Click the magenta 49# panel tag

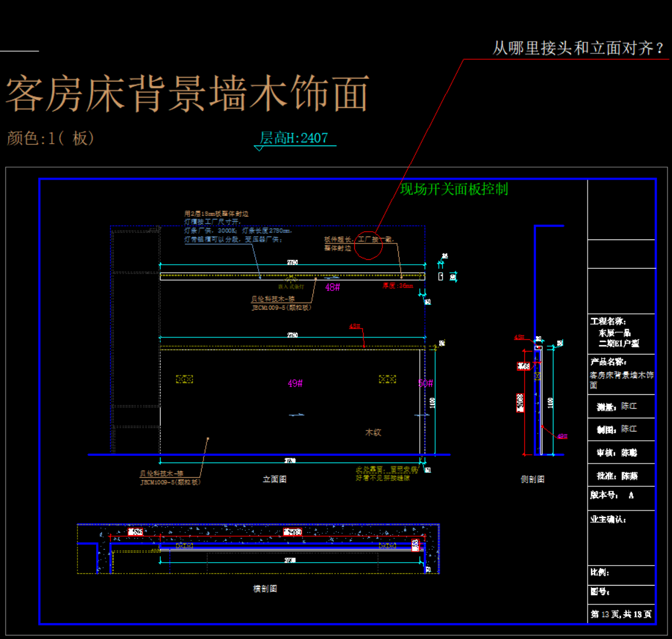tap(295, 383)
